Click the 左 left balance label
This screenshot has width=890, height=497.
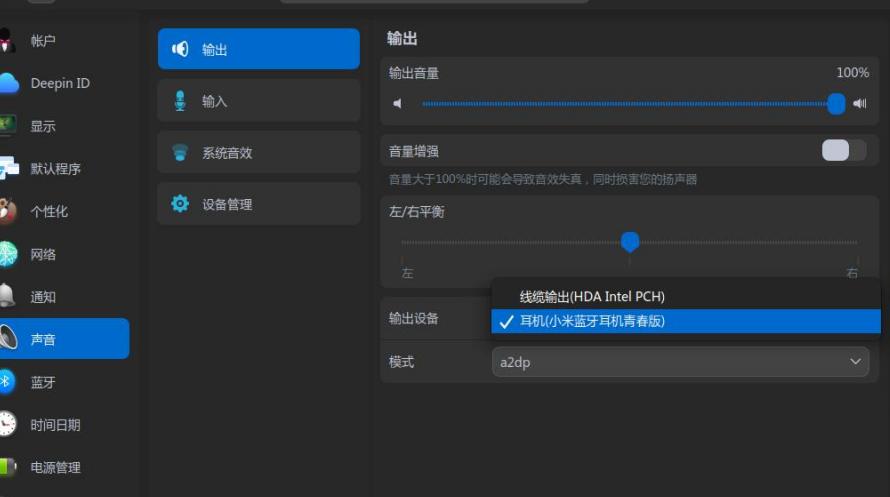(408, 273)
